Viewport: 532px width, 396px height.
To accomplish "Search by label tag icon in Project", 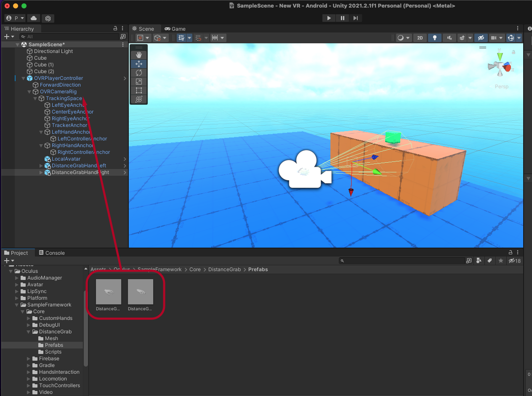I will click(x=489, y=261).
